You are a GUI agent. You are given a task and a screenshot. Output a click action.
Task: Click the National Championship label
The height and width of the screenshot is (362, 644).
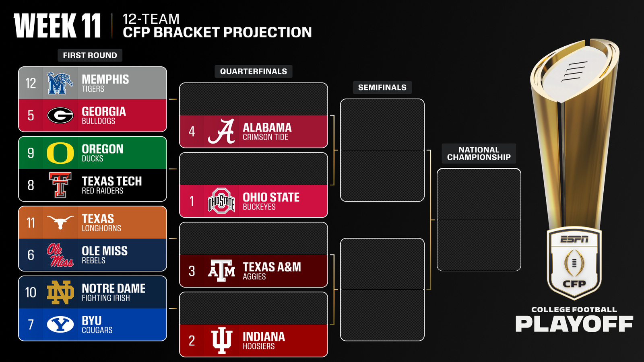[479, 154]
